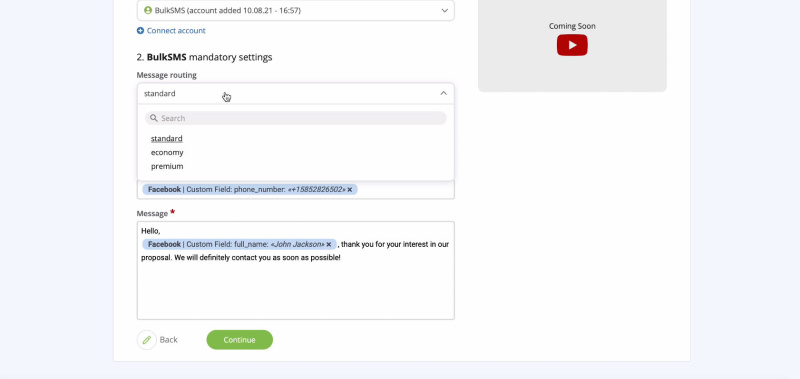Click the account avatar icon in BulkSMS dropdown
Viewport: 800px width, 379px height.
tap(148, 10)
